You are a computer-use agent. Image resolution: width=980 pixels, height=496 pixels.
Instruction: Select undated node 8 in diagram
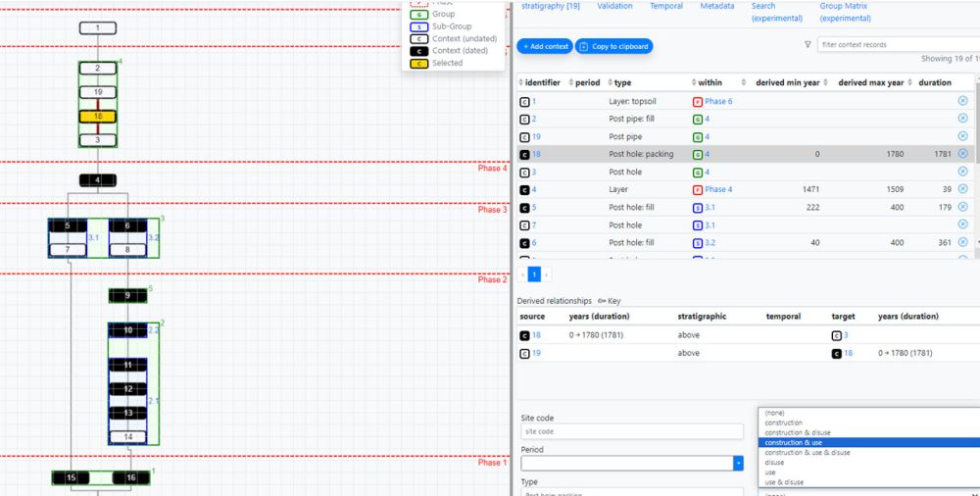click(127, 250)
